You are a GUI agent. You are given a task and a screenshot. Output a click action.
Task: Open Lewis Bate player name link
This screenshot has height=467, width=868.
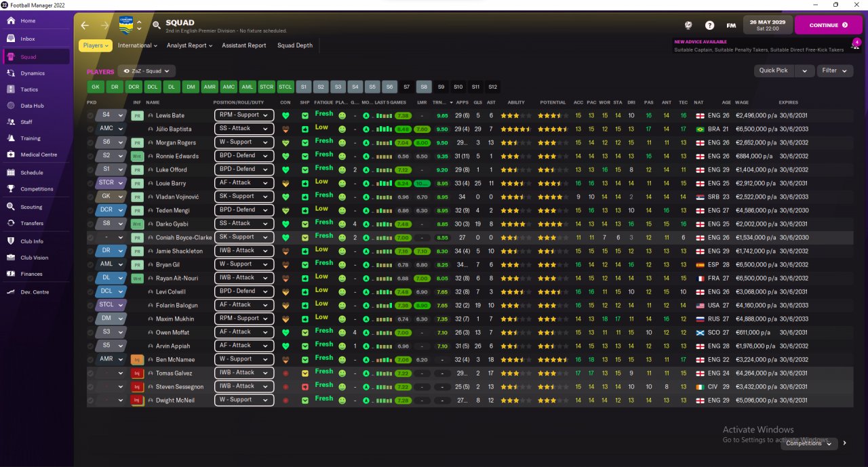coord(170,116)
